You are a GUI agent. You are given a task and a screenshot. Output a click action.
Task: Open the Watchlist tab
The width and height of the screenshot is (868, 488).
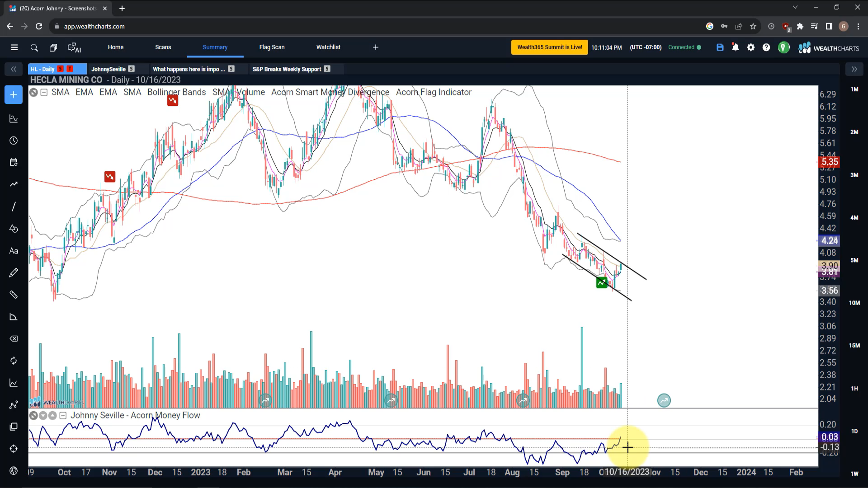pos(329,47)
